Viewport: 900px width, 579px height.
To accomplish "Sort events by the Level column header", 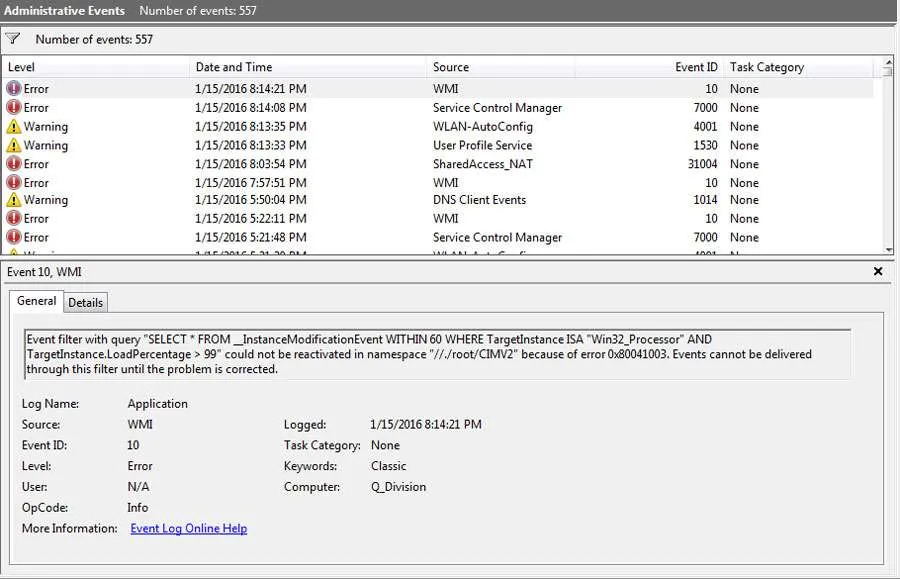I will (x=96, y=67).
